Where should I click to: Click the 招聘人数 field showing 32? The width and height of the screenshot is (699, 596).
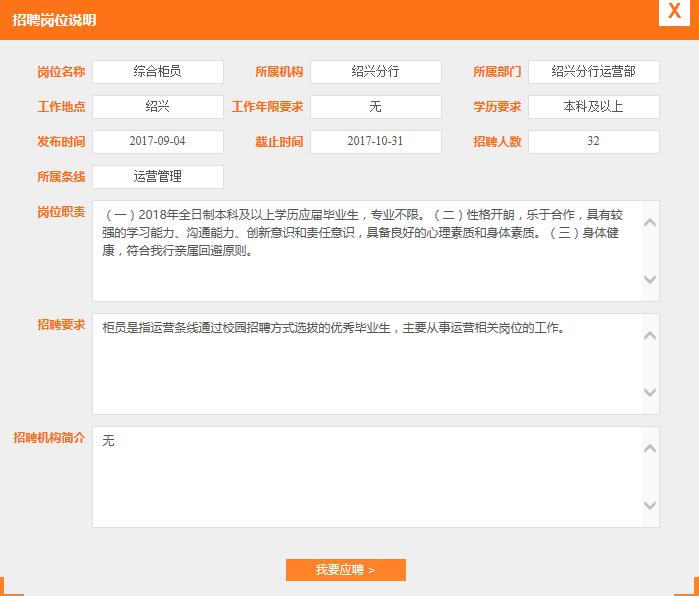pos(593,142)
